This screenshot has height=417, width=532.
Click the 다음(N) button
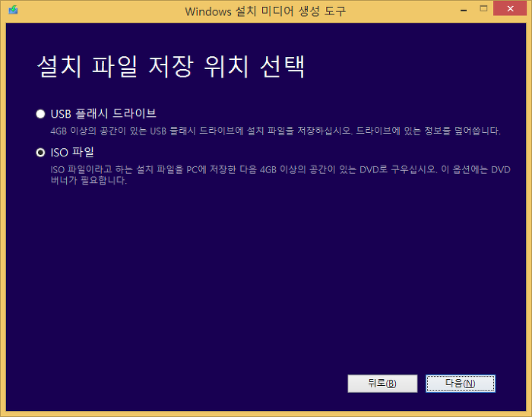[x=461, y=384]
